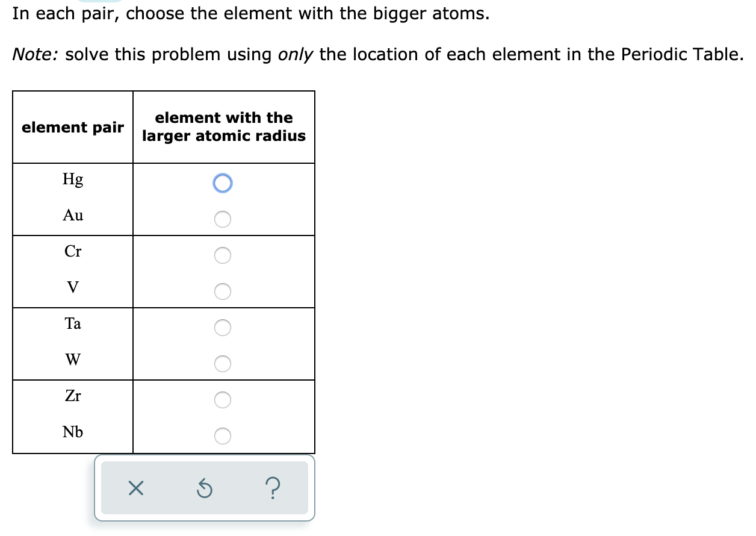Viewport: 756px width, 536px height.
Task: Click the element pair column header
Action: 72,127
